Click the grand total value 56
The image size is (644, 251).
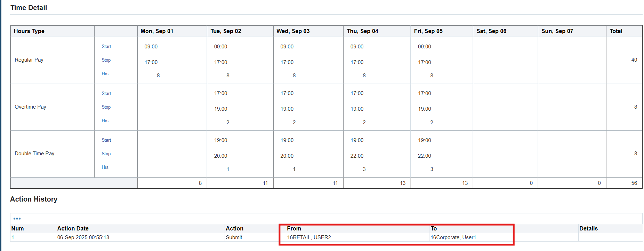click(634, 183)
